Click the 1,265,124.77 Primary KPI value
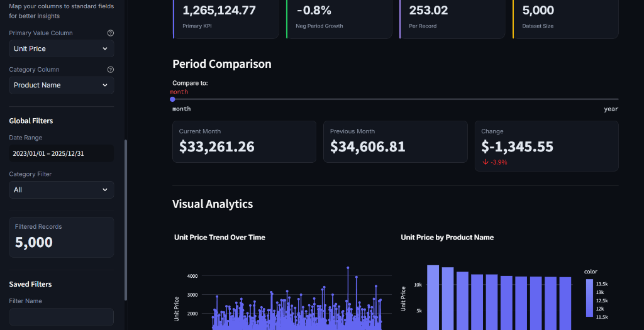The height and width of the screenshot is (330, 644). click(219, 10)
